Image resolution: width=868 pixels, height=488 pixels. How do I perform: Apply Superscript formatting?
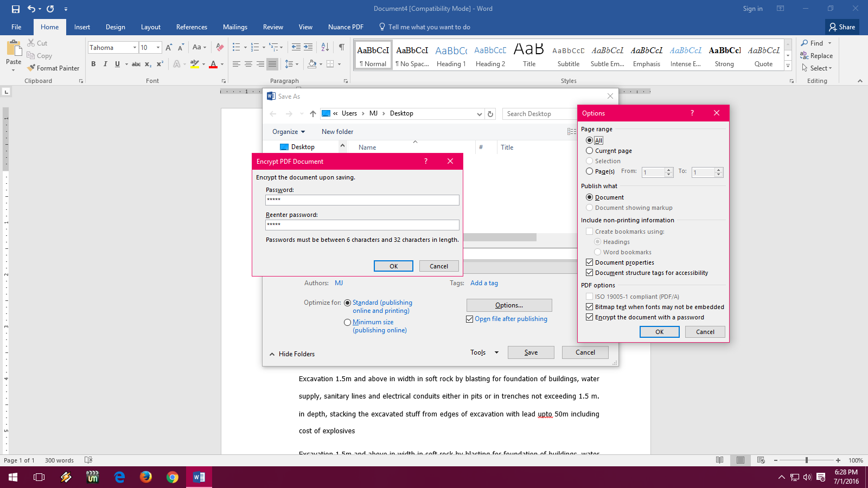160,64
